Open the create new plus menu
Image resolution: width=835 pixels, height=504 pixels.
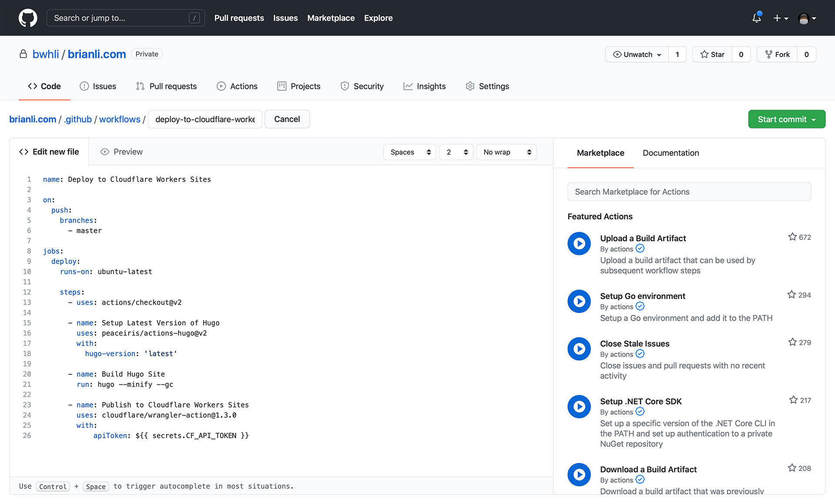pyautogui.click(x=781, y=18)
